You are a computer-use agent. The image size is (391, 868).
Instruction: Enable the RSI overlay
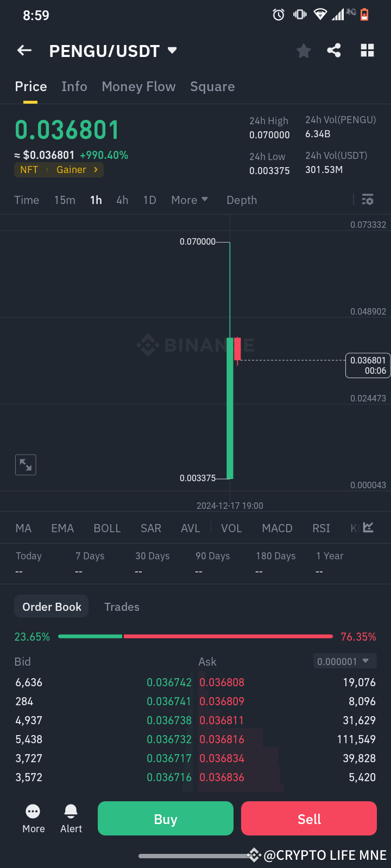coord(321,528)
